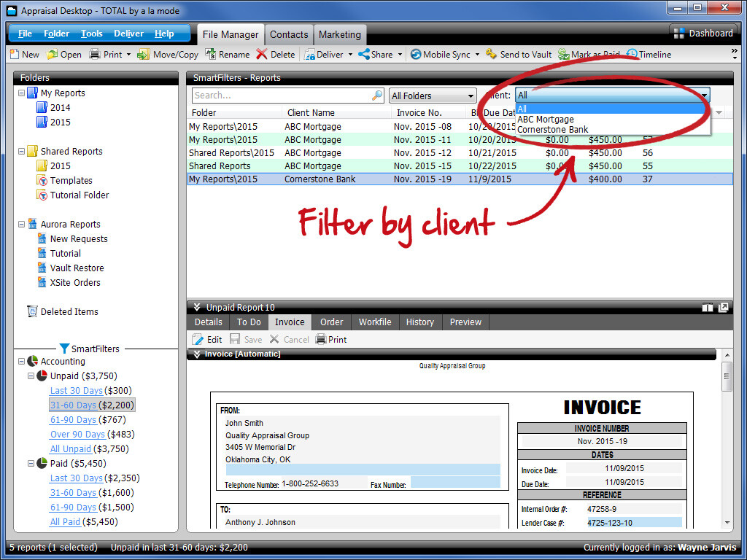
Task: Click the Rename toolbar button
Action: [228, 54]
